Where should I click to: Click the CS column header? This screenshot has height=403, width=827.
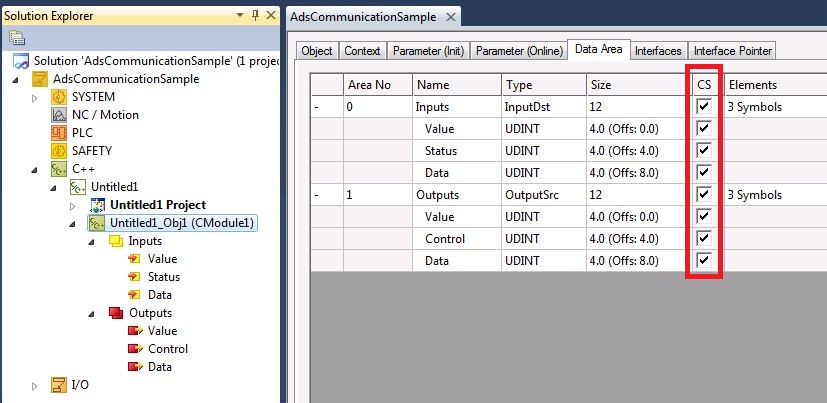(x=704, y=85)
